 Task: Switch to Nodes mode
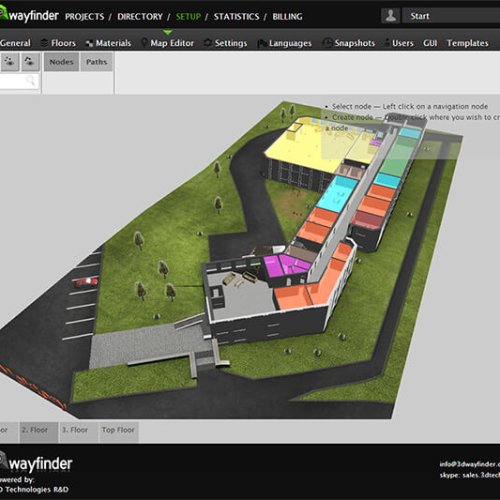click(x=61, y=62)
